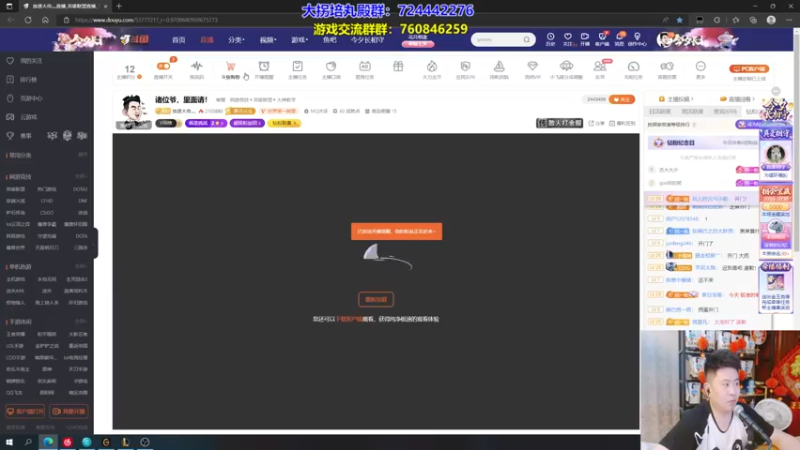The height and width of the screenshot is (450, 800).
Task: Click the taskbar search magnifier icon
Action: [x=28, y=442]
